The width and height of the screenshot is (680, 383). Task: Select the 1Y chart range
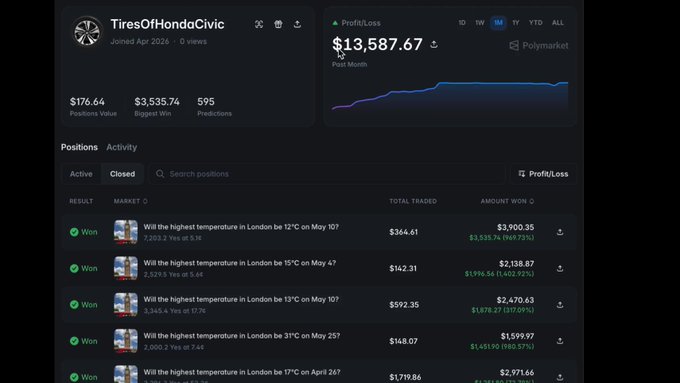tap(516, 23)
